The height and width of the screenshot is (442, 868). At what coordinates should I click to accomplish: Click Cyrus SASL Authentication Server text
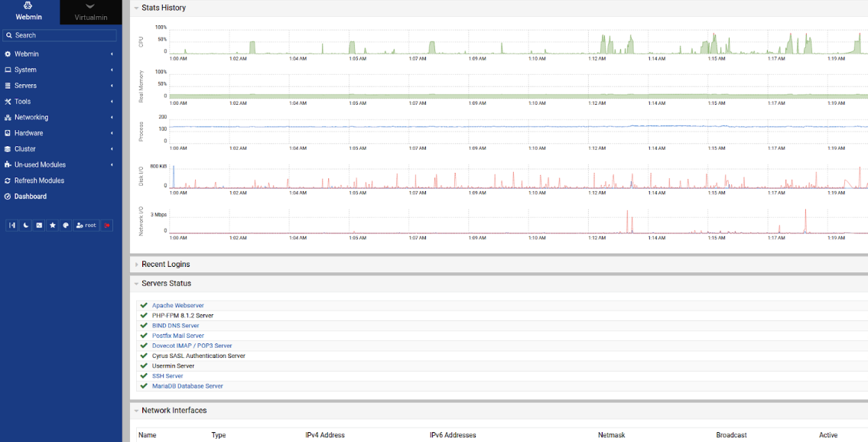199,356
